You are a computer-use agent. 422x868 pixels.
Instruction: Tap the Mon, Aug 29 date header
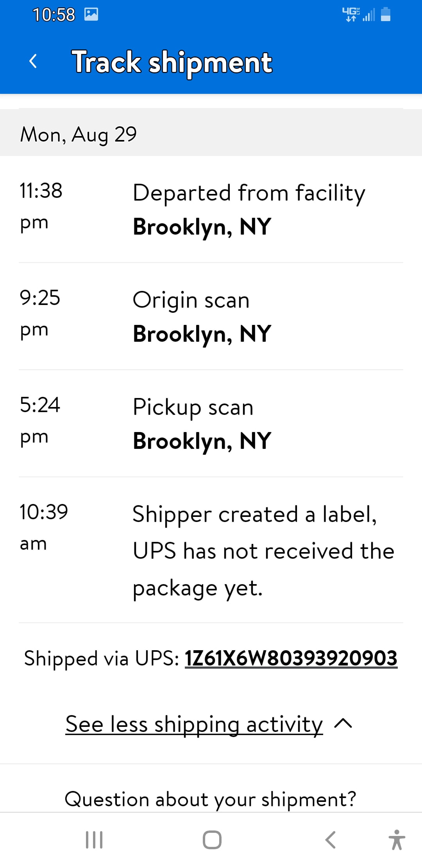point(79,134)
